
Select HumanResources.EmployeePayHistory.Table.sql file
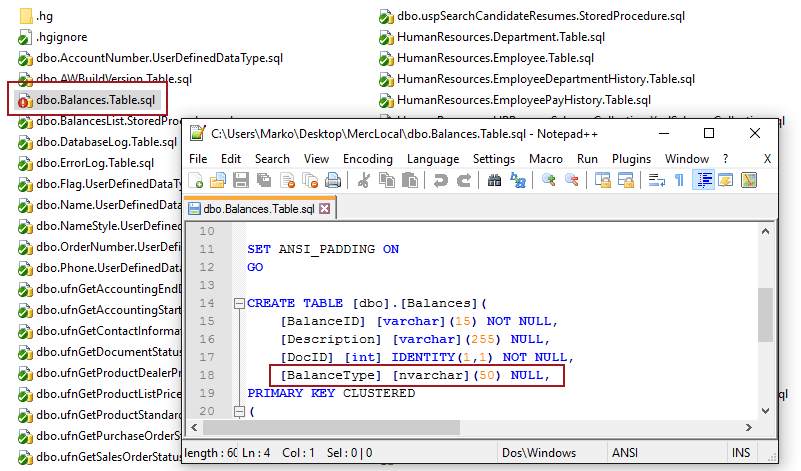(x=515, y=100)
